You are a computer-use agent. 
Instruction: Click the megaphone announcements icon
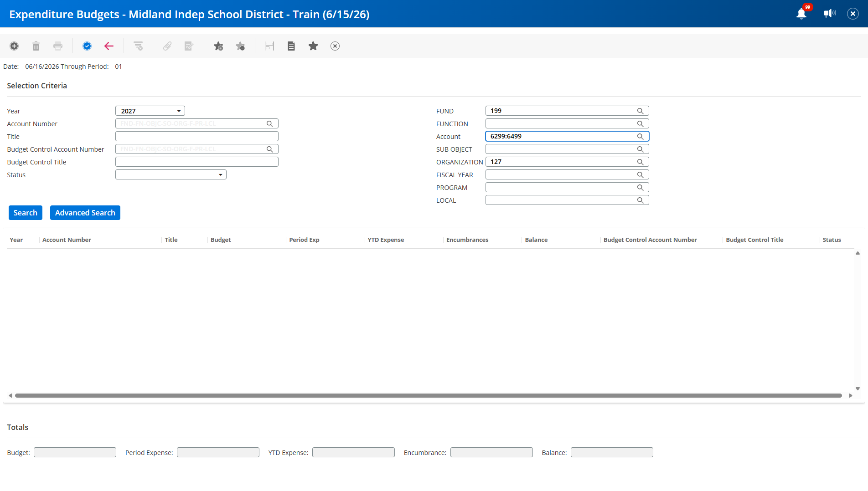830,14
